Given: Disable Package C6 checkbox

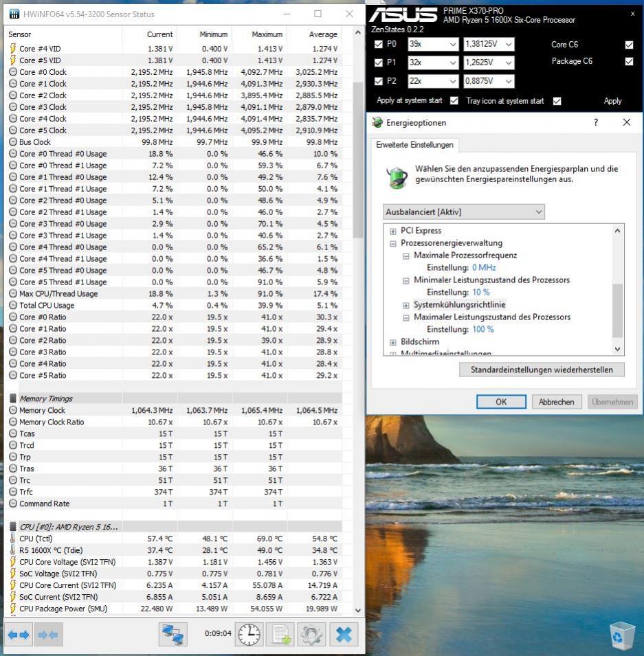Looking at the screenshot, I should coord(629,62).
